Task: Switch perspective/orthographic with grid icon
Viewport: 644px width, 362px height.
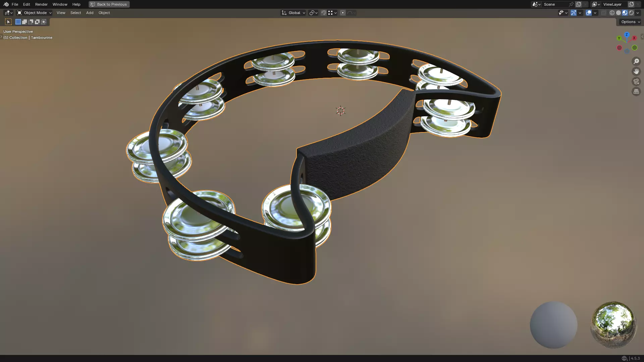Action: [x=636, y=92]
